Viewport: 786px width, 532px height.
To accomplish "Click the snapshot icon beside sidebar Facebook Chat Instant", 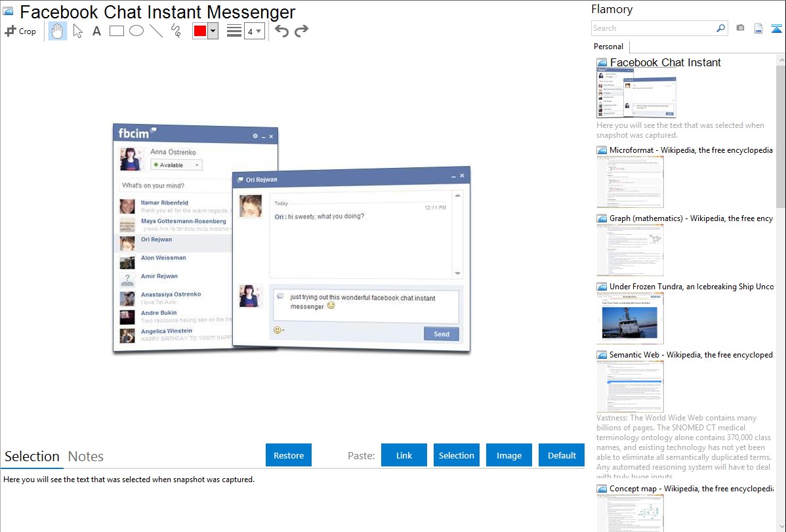I will click(x=602, y=63).
